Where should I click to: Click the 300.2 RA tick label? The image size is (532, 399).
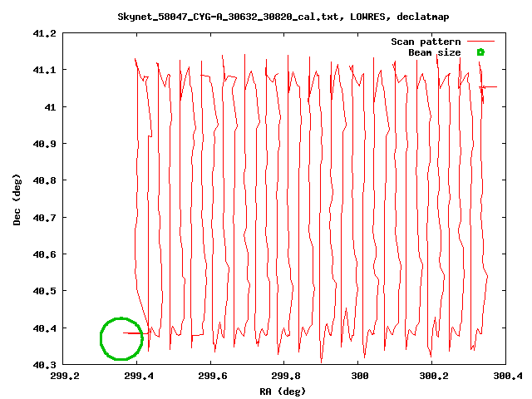tap(434, 376)
